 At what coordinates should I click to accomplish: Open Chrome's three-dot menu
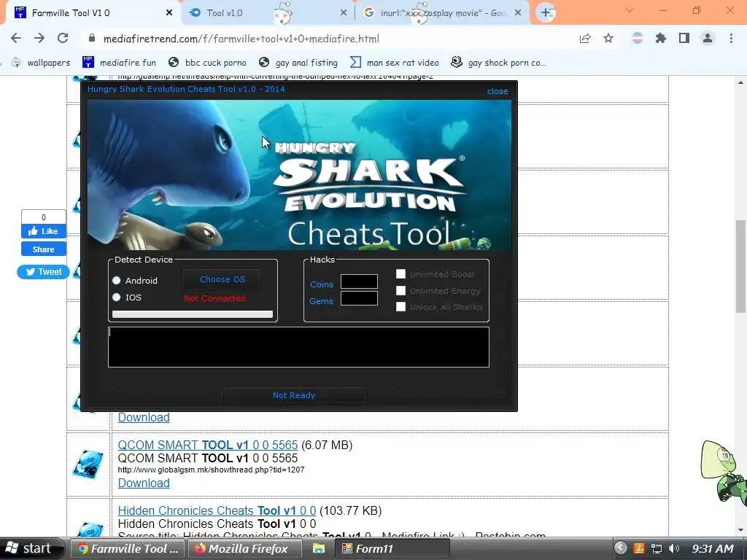(x=731, y=38)
